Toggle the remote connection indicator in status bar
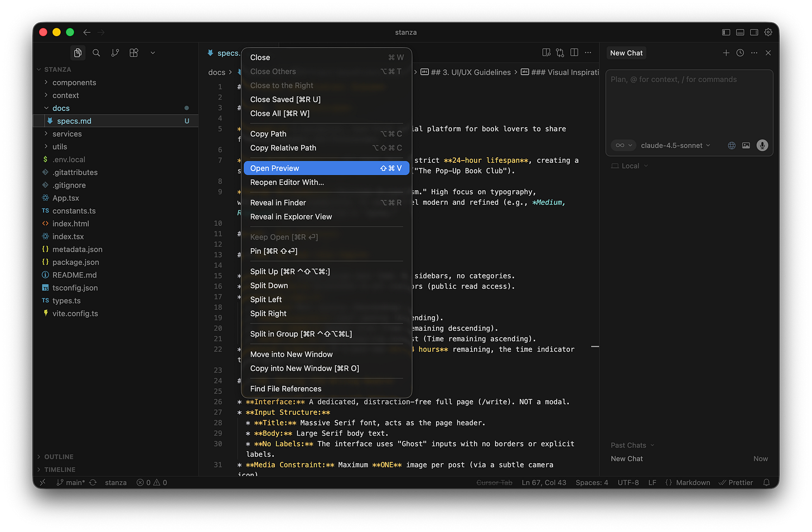The height and width of the screenshot is (532, 812). (42, 482)
